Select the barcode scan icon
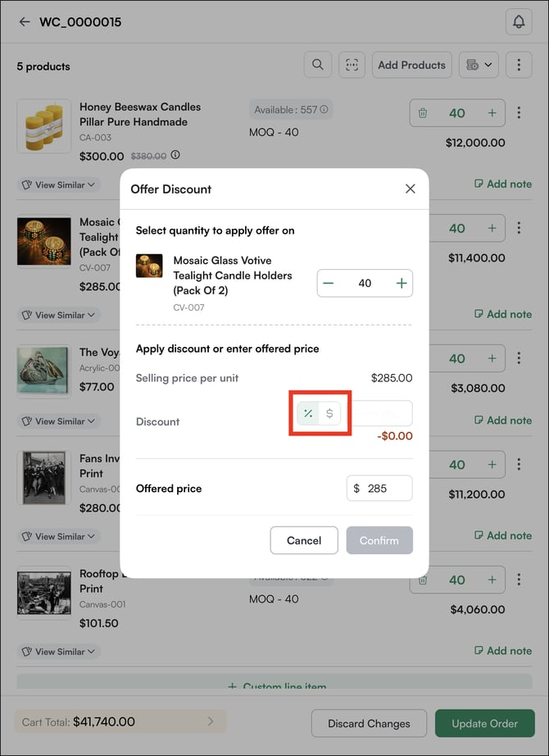This screenshot has height=756, width=549. tap(352, 64)
